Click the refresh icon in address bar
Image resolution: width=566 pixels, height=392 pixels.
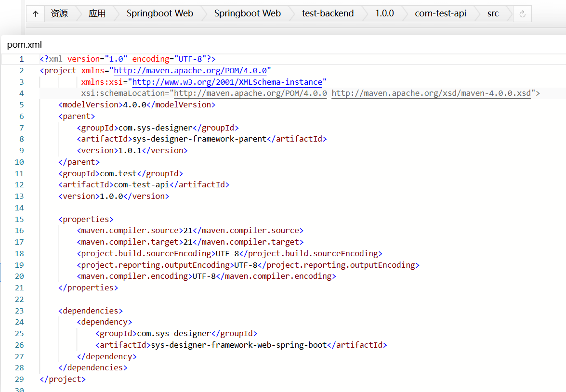click(522, 14)
